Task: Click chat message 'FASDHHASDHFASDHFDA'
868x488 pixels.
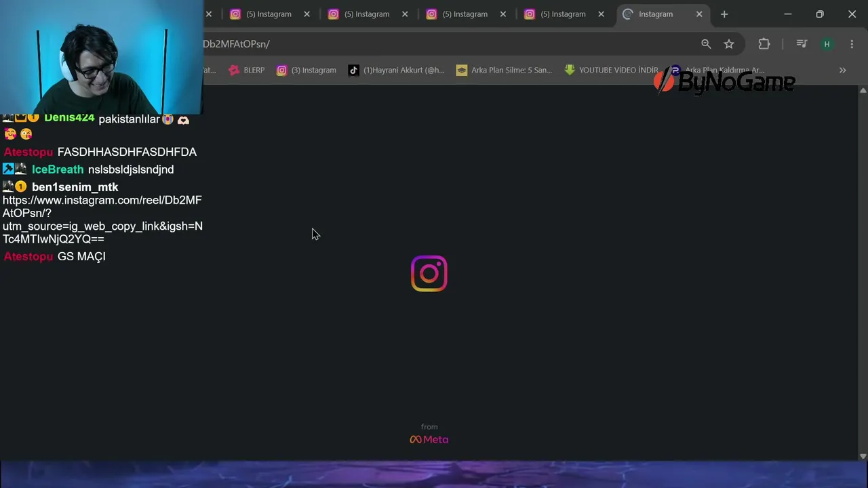Action: [x=127, y=152]
